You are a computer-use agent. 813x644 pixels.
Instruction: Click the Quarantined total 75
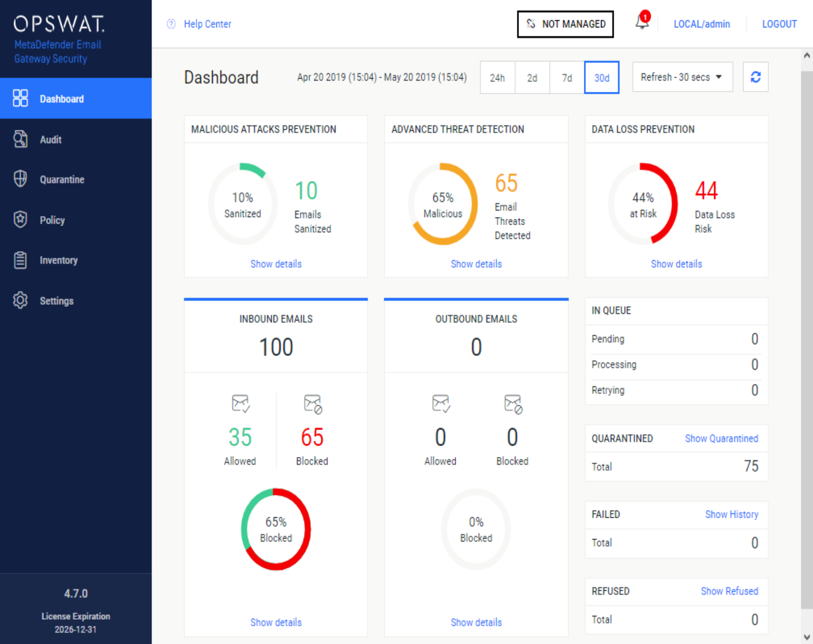pos(751,466)
